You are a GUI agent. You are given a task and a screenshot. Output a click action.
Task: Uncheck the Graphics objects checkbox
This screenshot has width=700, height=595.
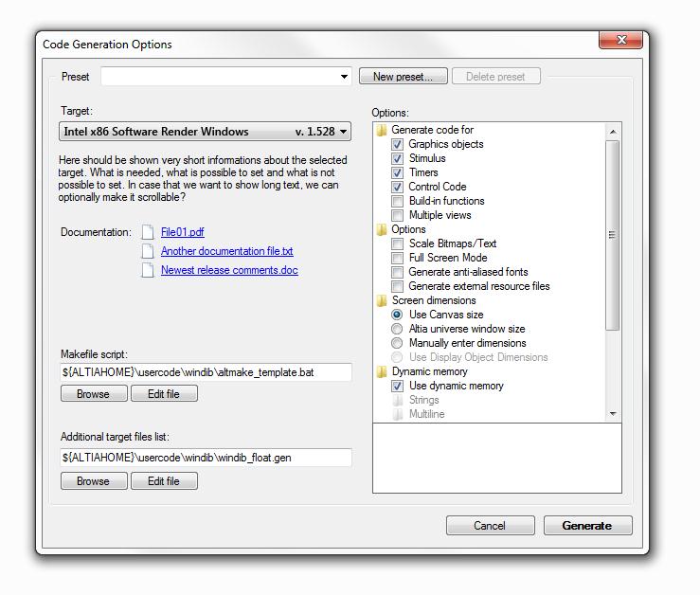tap(397, 144)
